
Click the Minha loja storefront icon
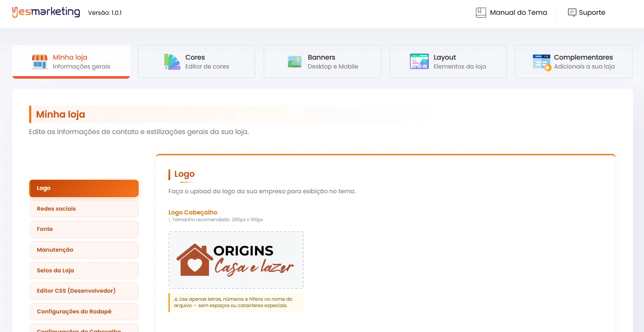click(40, 62)
